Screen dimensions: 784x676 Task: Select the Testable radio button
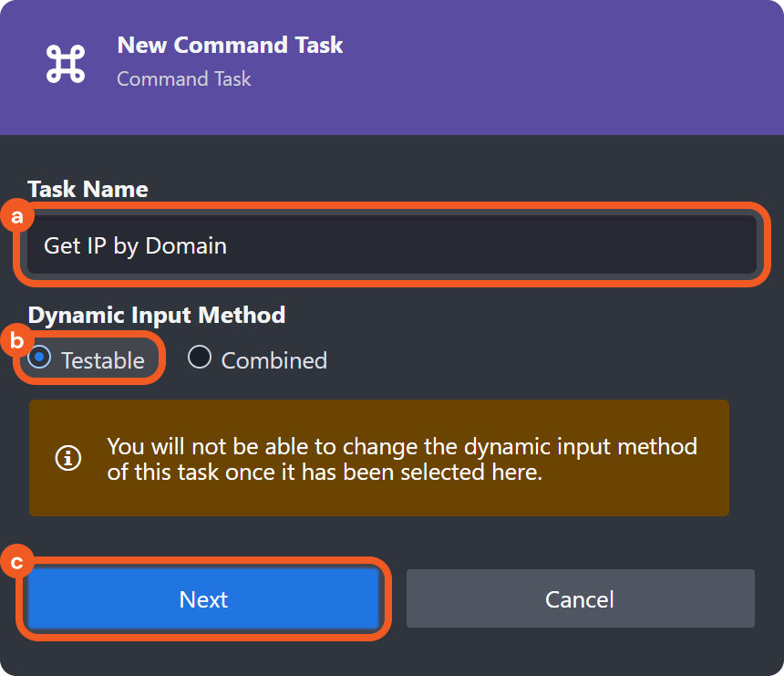(x=39, y=359)
